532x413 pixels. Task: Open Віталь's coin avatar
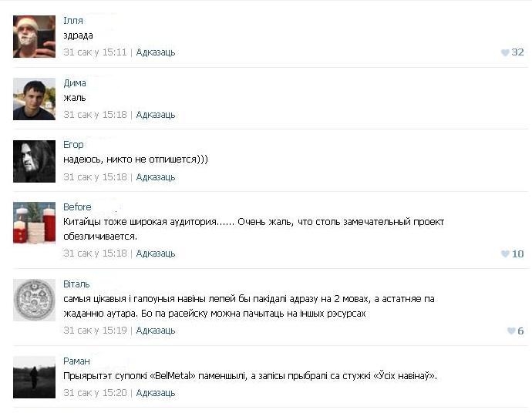pos(34,300)
